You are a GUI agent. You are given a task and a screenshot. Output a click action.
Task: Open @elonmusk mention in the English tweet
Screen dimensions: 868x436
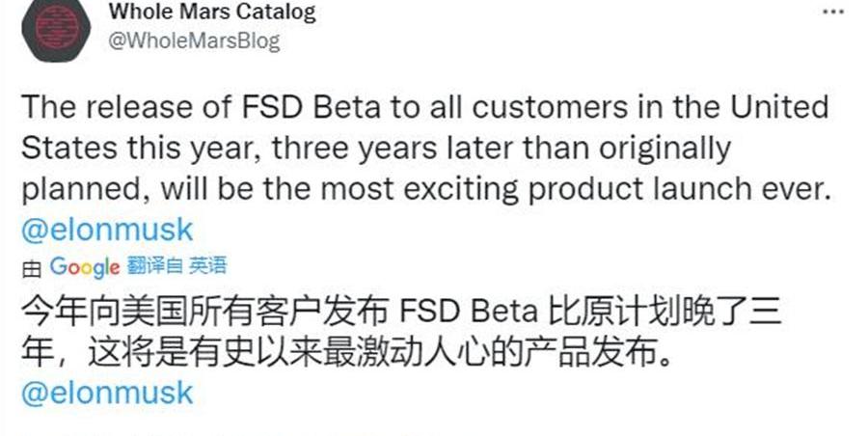(107, 230)
